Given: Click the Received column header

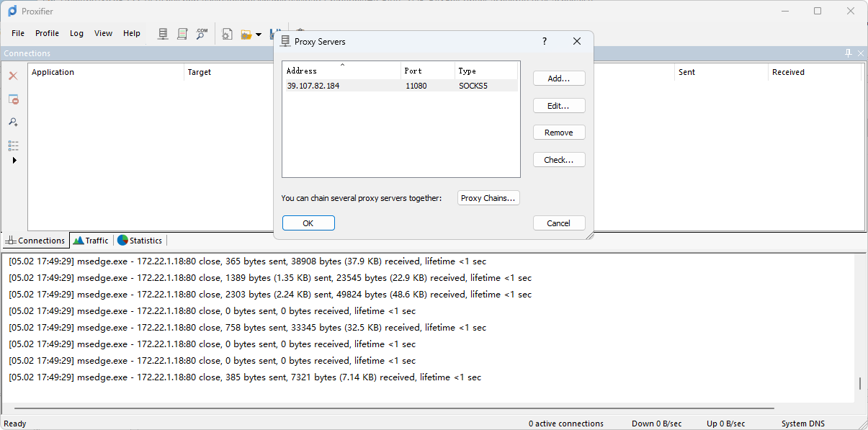Looking at the screenshot, I should [x=815, y=72].
